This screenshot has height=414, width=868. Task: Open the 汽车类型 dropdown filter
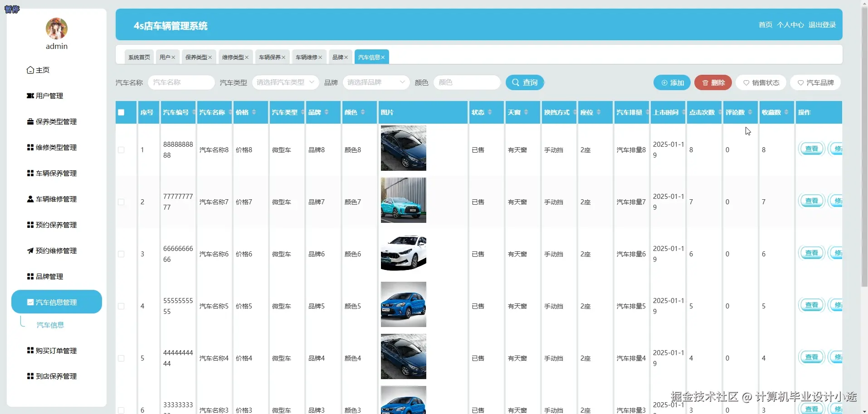click(285, 82)
